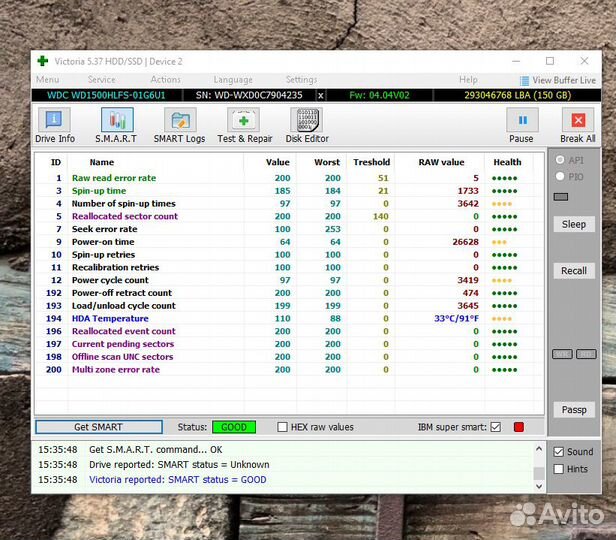Click the Name column header
Image resolution: width=616 pixels, height=540 pixels.
[x=102, y=162]
